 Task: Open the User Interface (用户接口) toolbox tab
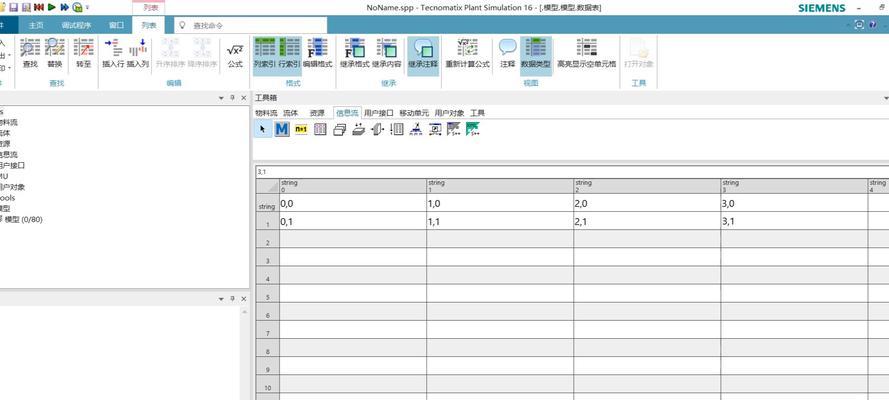379,113
